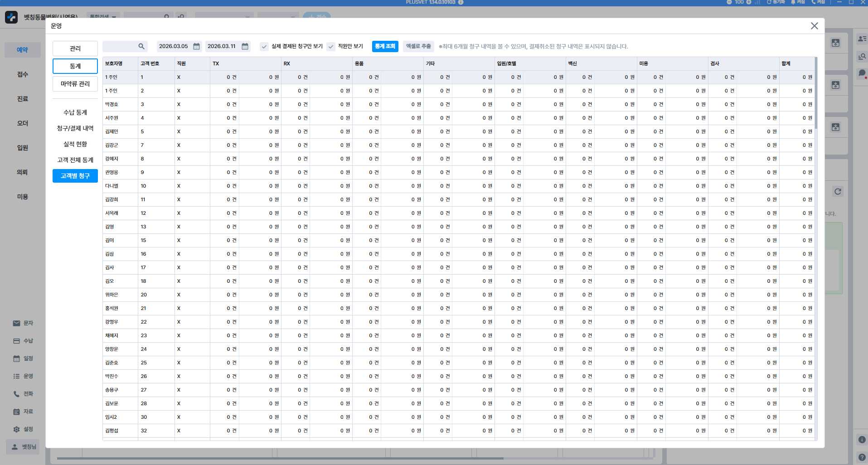Image resolution: width=868 pixels, height=465 pixels.
Task: Close the 운영 dialog with X
Action: coord(814,26)
